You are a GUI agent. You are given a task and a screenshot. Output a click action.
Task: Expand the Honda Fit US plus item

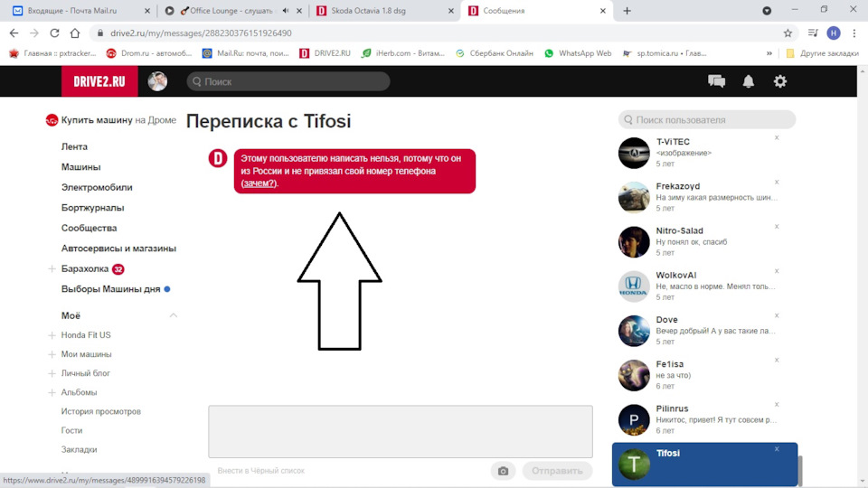(x=52, y=335)
